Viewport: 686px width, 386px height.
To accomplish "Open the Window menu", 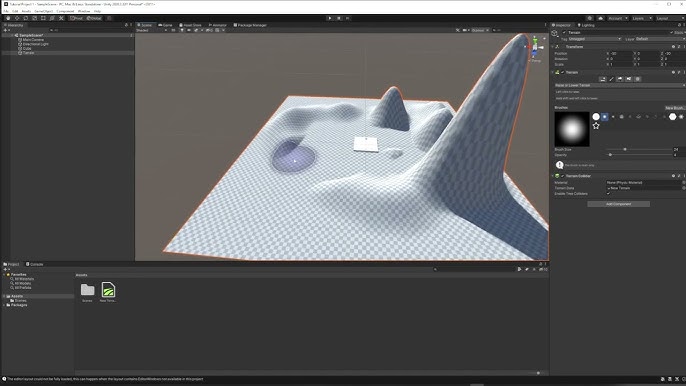I will tap(84, 11).
